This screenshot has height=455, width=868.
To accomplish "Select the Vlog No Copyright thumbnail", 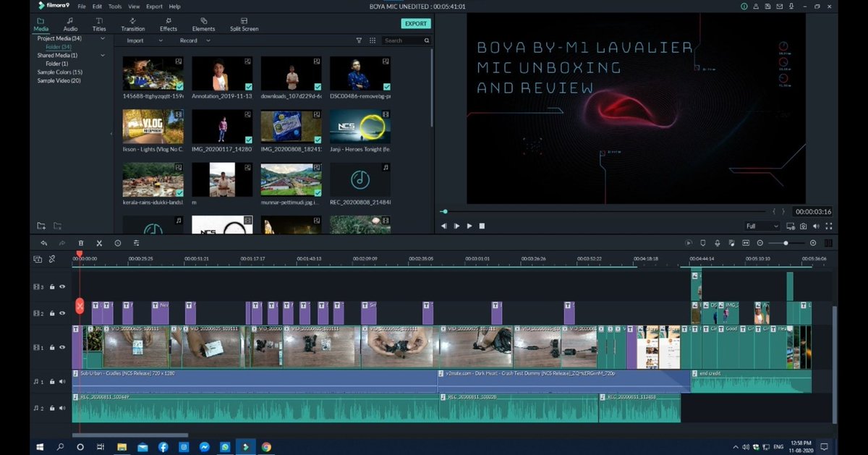I will pos(153,127).
